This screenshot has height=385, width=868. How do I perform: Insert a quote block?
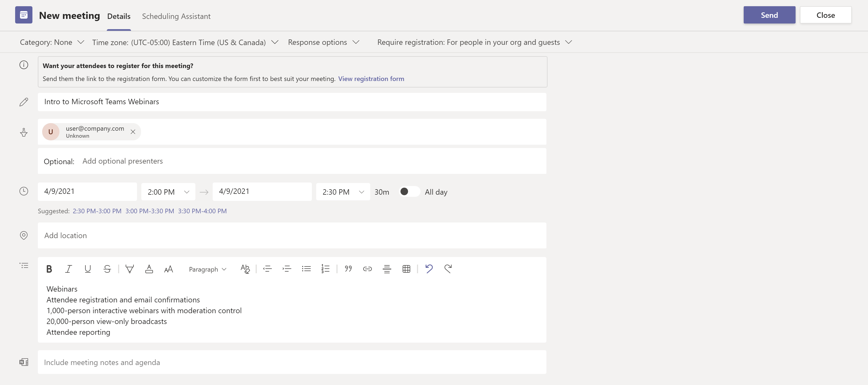(348, 269)
